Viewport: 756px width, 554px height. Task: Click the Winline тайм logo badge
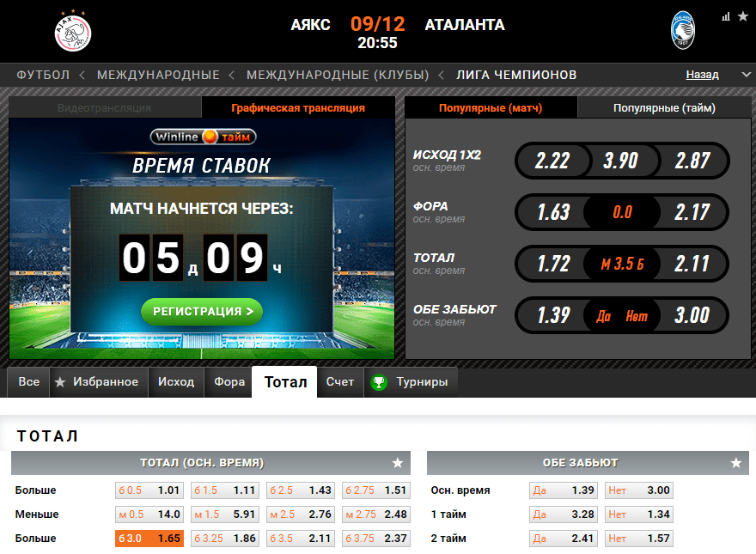pos(203,137)
